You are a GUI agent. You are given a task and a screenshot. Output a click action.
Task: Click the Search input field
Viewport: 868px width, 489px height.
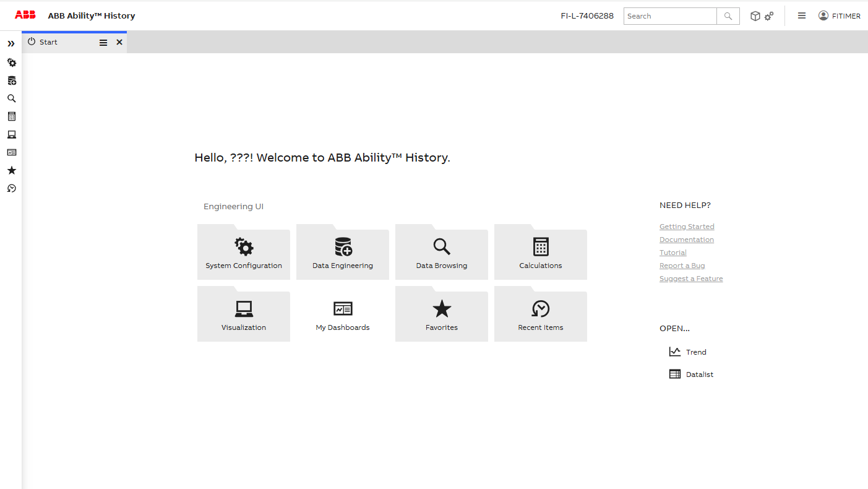pyautogui.click(x=670, y=16)
